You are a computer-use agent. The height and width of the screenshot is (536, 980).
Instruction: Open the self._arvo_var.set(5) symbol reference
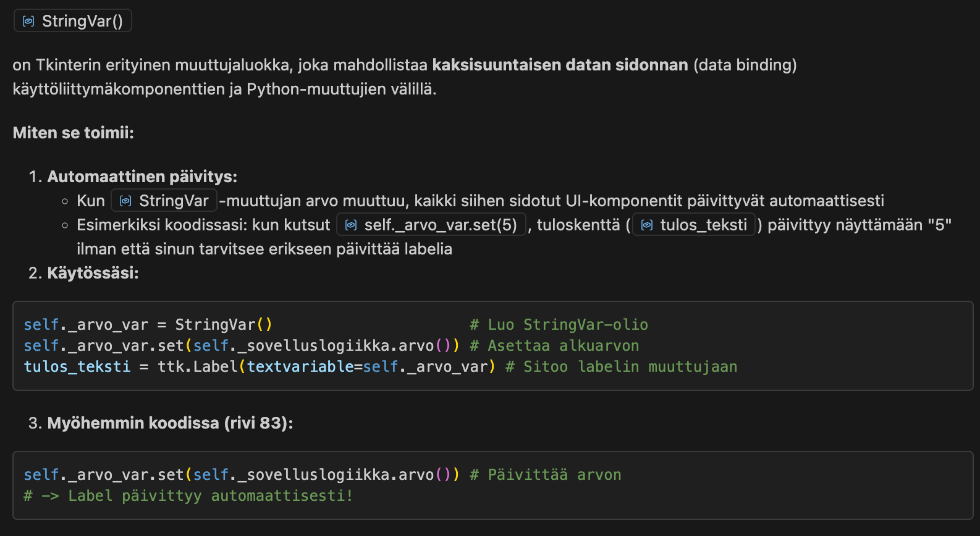(x=440, y=225)
